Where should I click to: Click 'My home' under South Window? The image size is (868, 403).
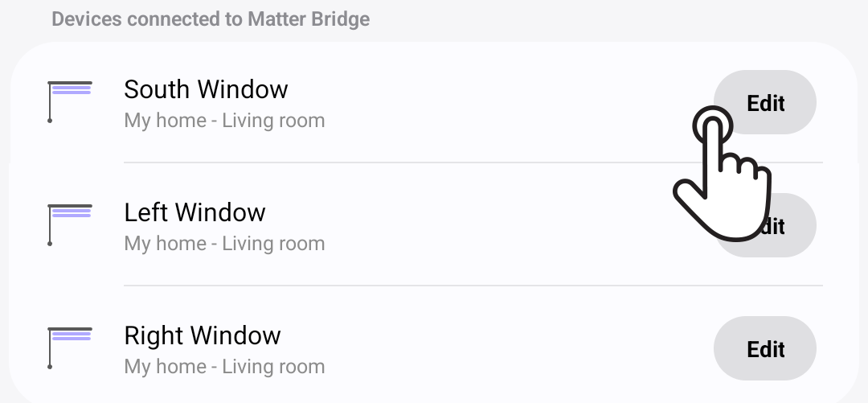(165, 121)
